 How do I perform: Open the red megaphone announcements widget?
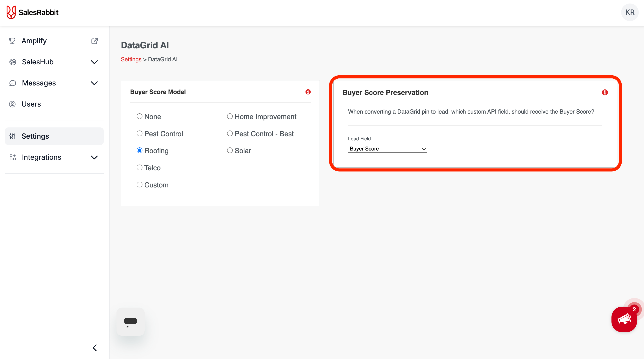coord(624,319)
